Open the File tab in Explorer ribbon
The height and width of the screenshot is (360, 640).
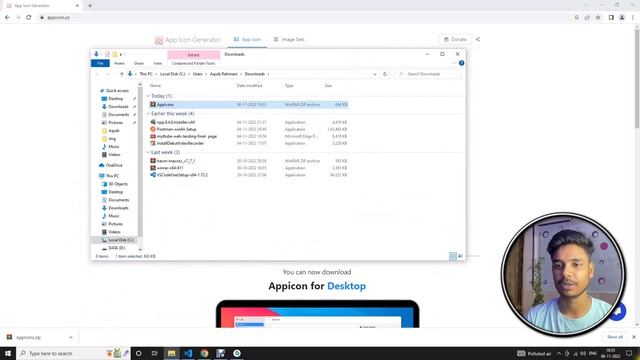[x=100, y=63]
